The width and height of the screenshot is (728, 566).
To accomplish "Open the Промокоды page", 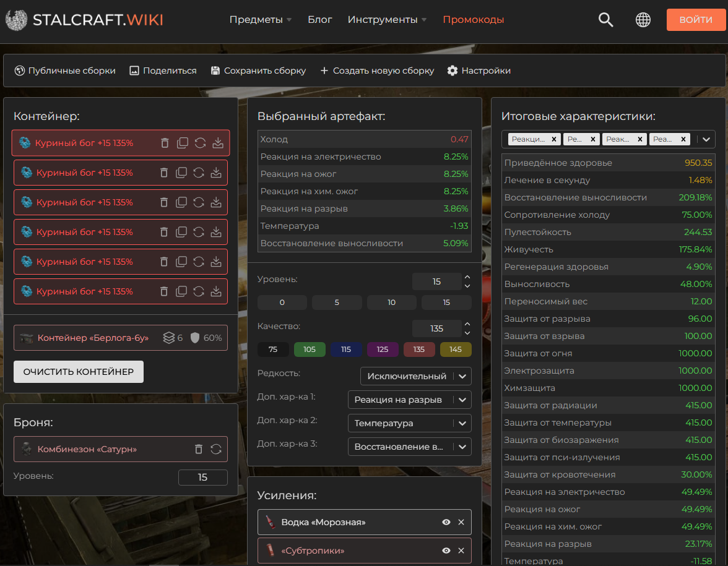I will (x=473, y=20).
